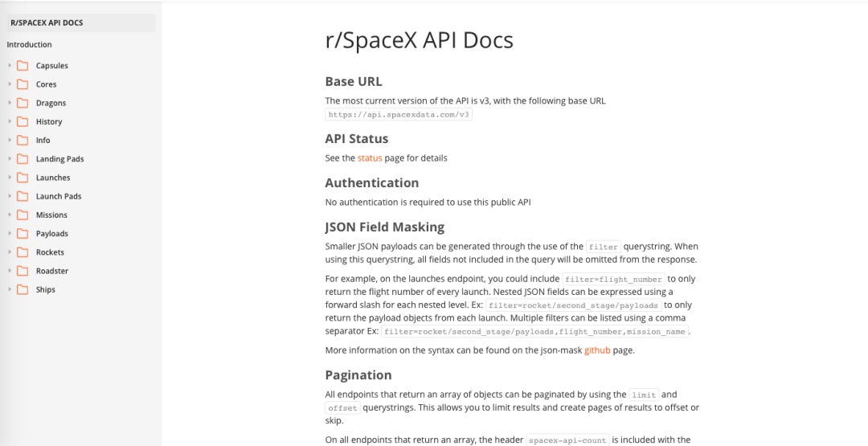868x446 pixels.
Task: Click the Dragons folder icon
Action: (x=23, y=103)
